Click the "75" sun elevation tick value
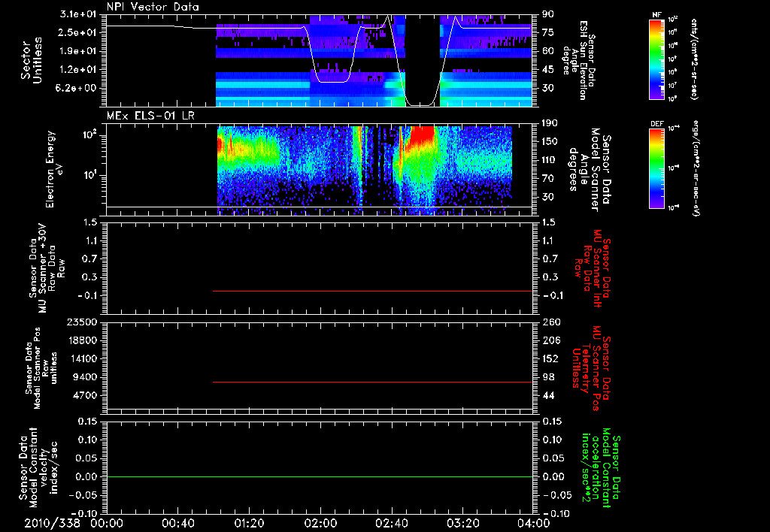Image resolution: width=770 pixels, height=532 pixels. click(x=548, y=32)
